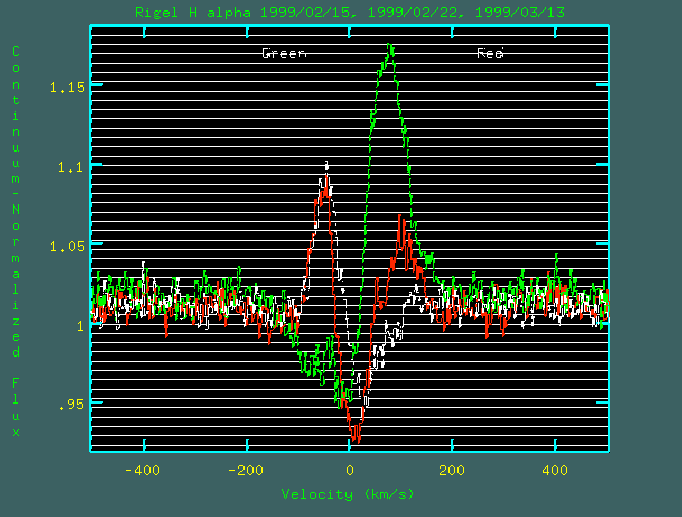The height and width of the screenshot is (517, 682).
Task: Click the top of the tall green emission peak
Action: click(x=388, y=46)
